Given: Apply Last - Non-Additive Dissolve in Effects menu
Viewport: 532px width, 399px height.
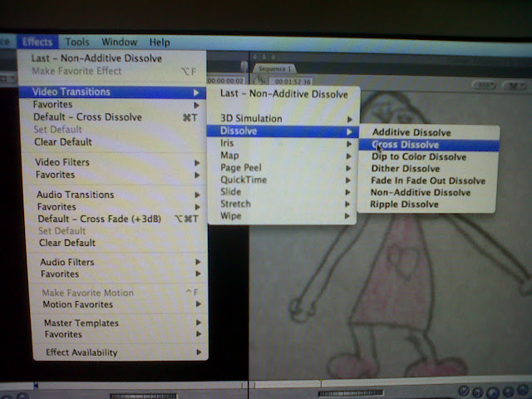Looking at the screenshot, I should coord(112,58).
